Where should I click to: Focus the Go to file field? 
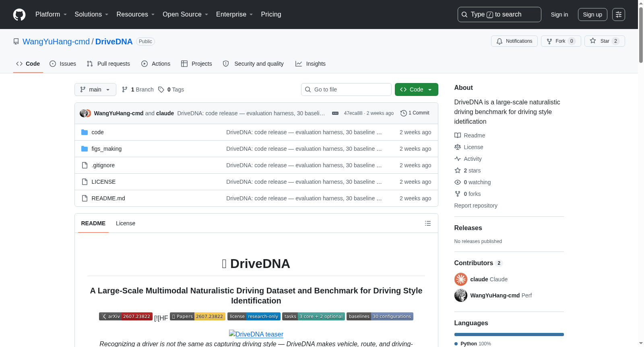346,89
